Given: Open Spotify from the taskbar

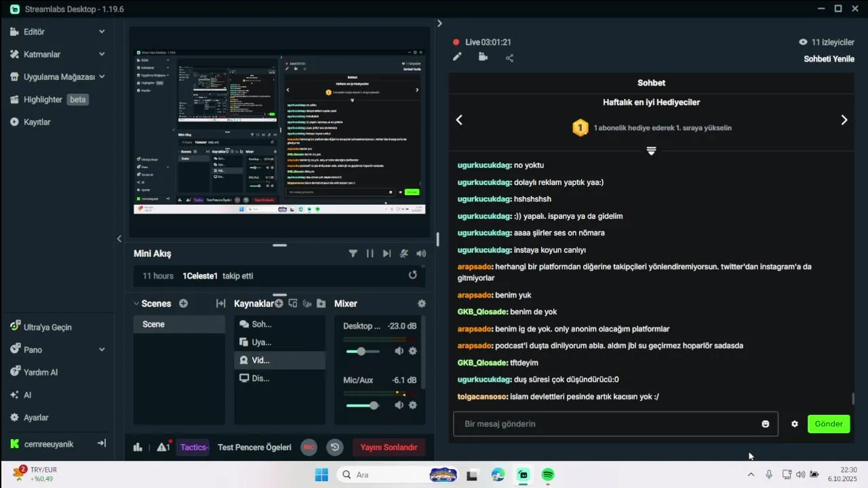Looking at the screenshot, I should (548, 474).
